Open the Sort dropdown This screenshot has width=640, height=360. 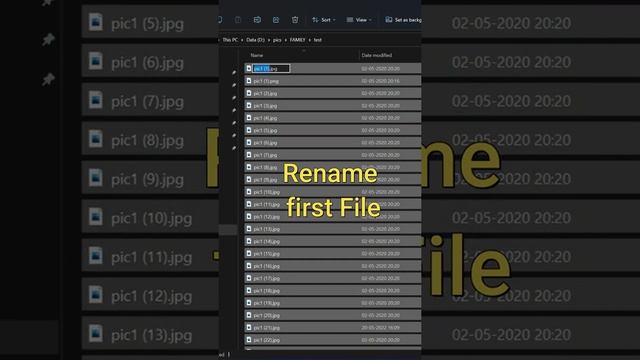click(x=324, y=20)
